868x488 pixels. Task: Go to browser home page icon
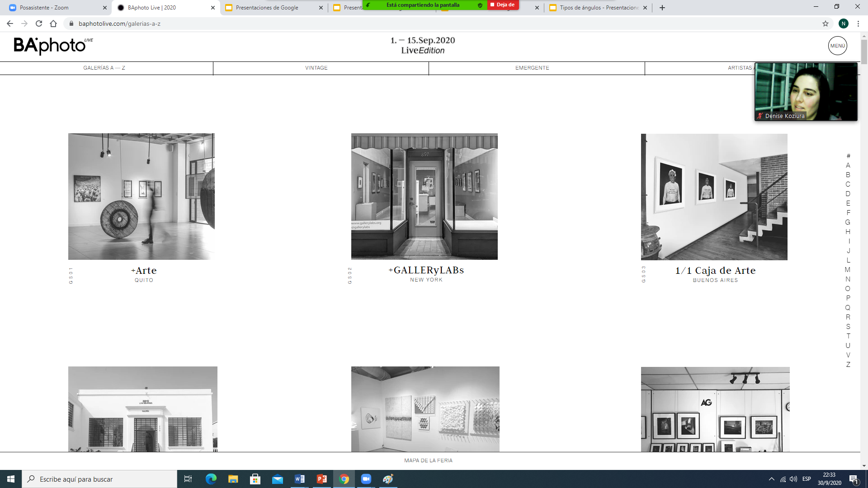(53, 23)
